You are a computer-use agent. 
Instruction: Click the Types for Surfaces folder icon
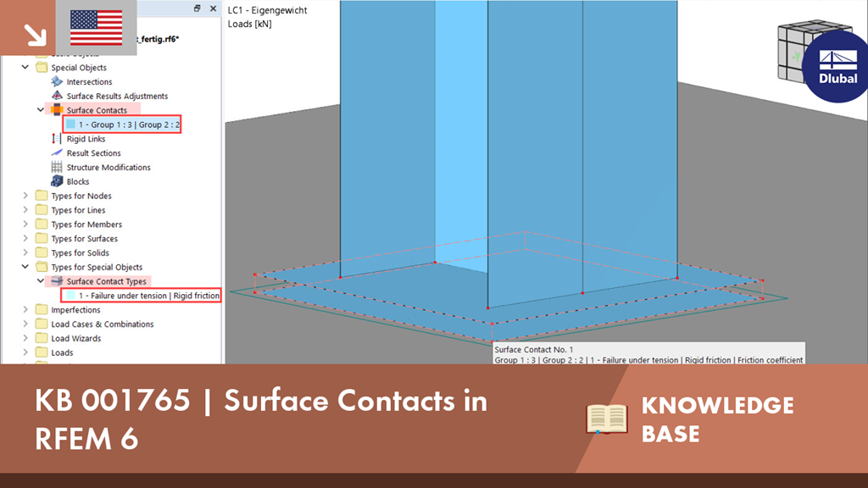coord(42,238)
